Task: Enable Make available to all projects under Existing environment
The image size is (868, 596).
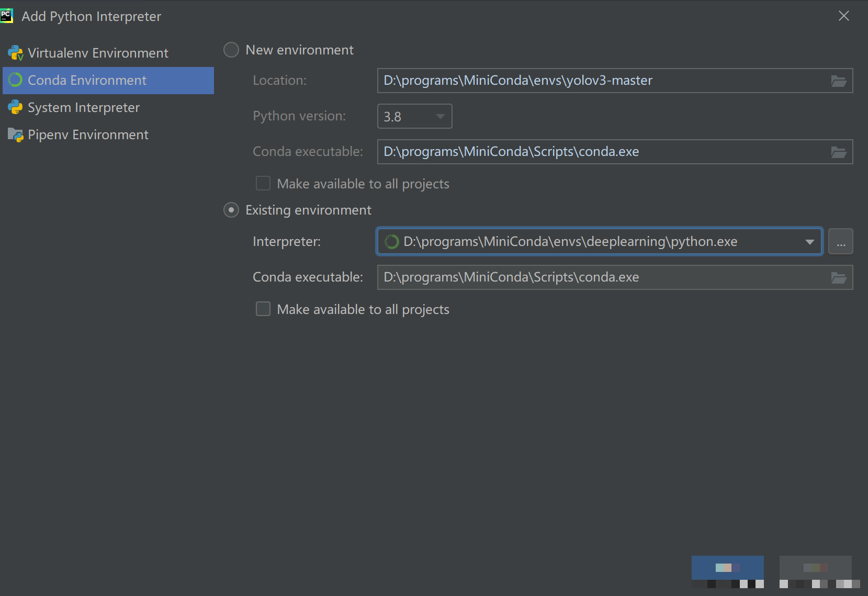Action: point(263,309)
